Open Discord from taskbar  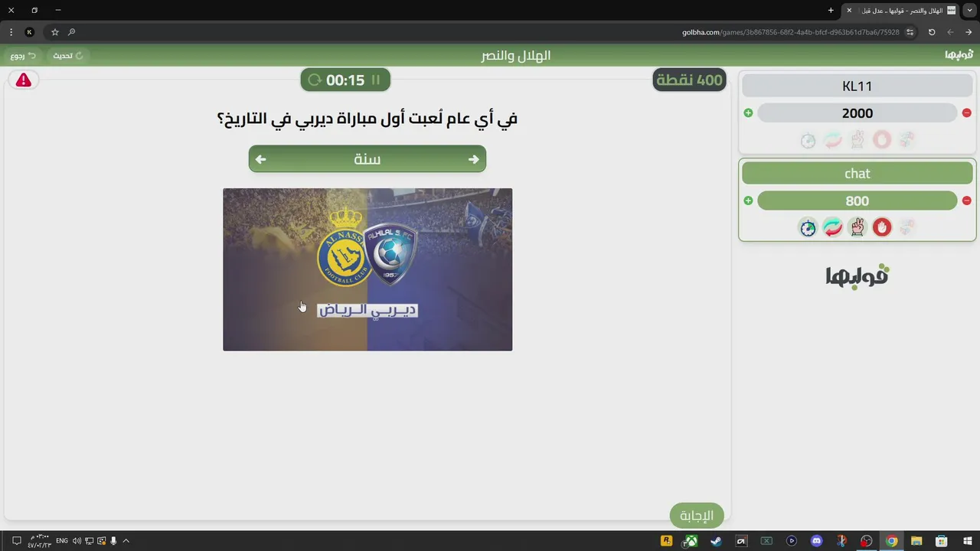[x=816, y=541]
